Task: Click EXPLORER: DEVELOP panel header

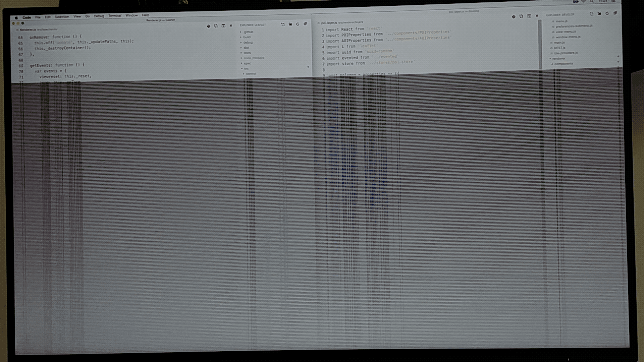Action: (560, 15)
